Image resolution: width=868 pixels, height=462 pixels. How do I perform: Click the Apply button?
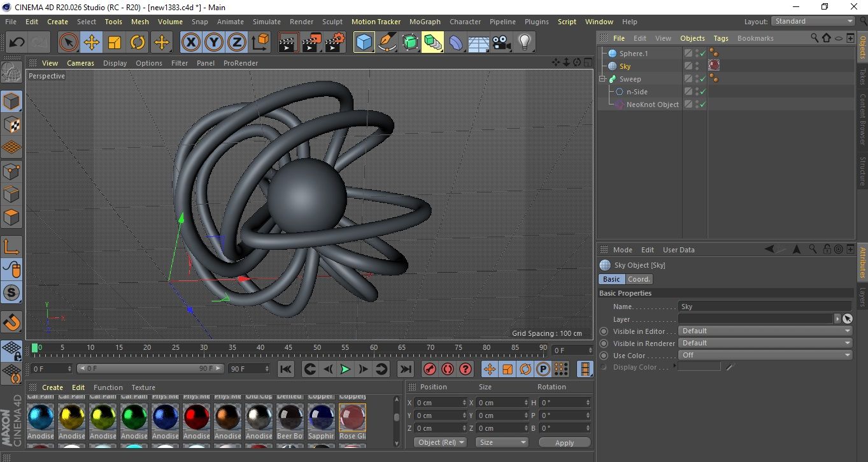564,442
